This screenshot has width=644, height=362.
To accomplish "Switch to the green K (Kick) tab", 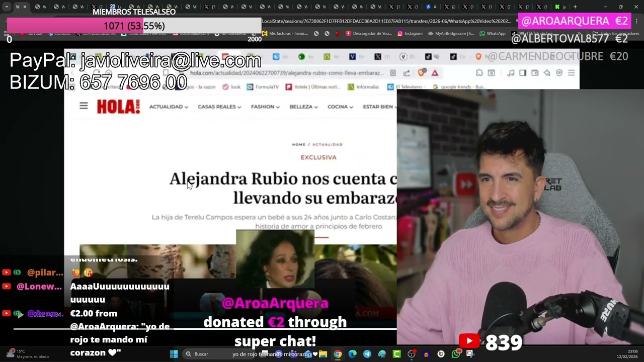I will 557,7.
